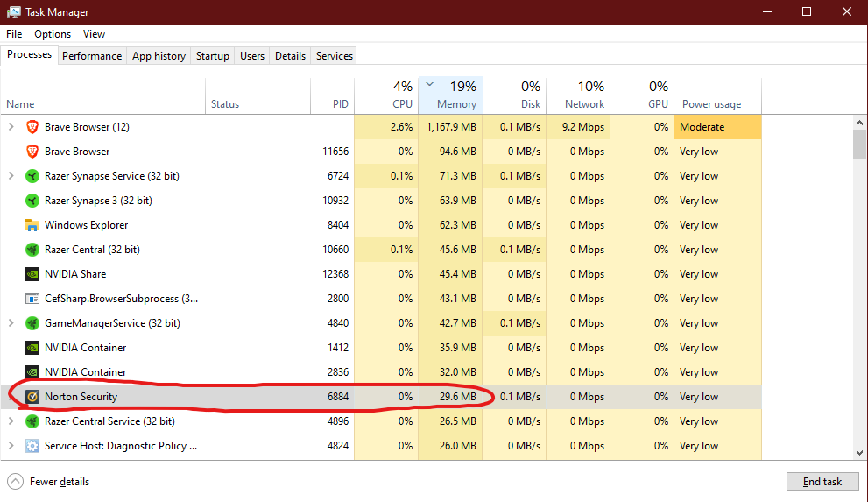The height and width of the screenshot is (502, 868).
Task: Click the GameManagerService icon
Action: click(32, 323)
